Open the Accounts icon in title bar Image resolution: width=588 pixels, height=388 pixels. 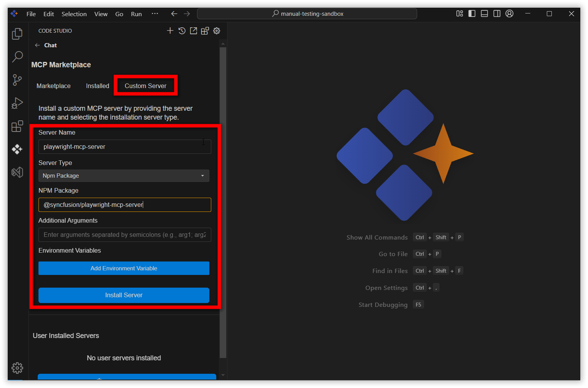[x=509, y=13]
